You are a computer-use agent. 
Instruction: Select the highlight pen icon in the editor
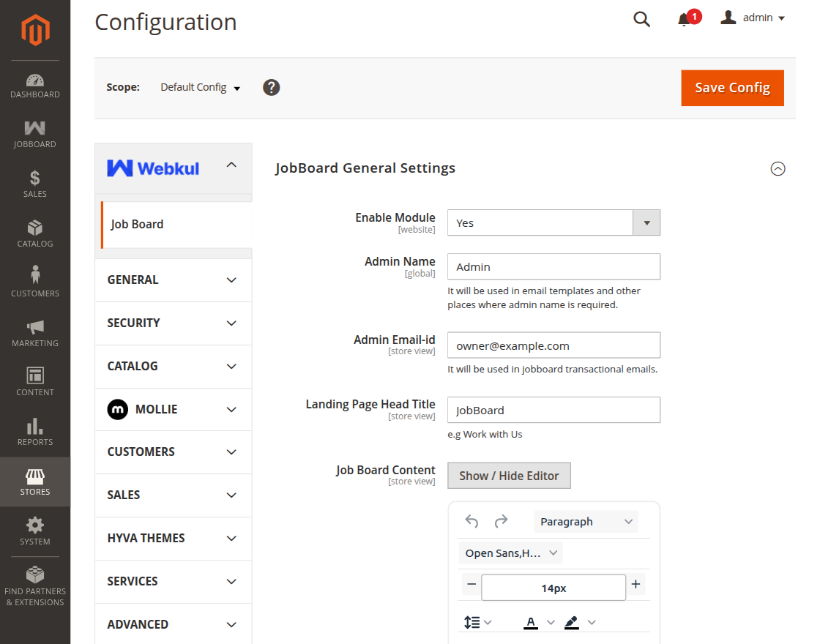pos(573,622)
